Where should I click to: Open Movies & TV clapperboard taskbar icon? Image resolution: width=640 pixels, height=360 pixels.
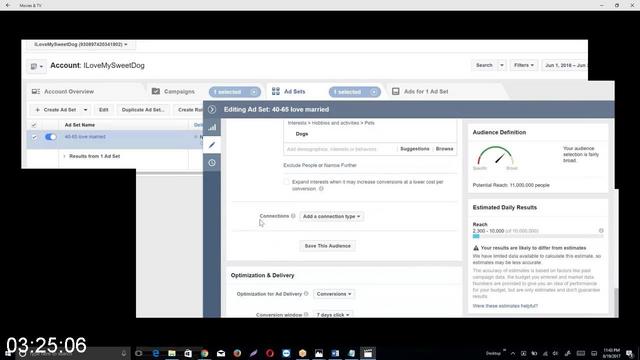368,353
